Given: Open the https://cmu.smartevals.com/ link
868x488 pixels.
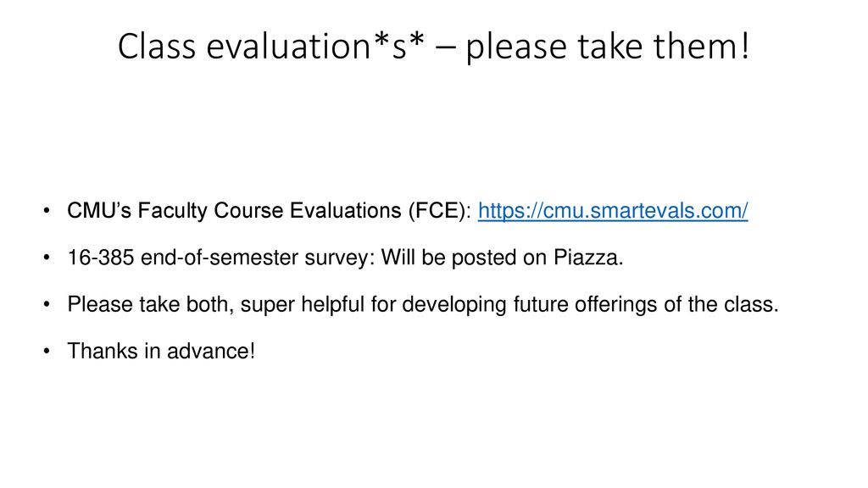Looking at the screenshot, I should coord(613,211).
